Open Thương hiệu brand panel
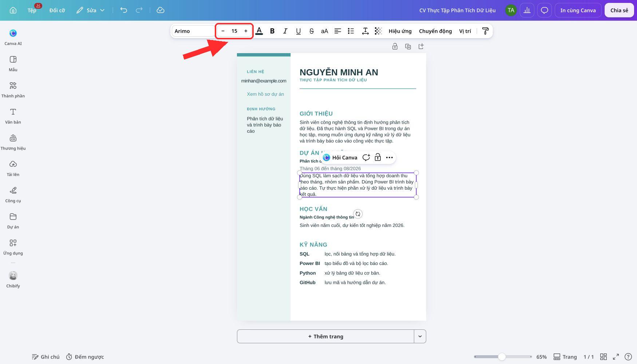637x364 pixels. (13, 142)
